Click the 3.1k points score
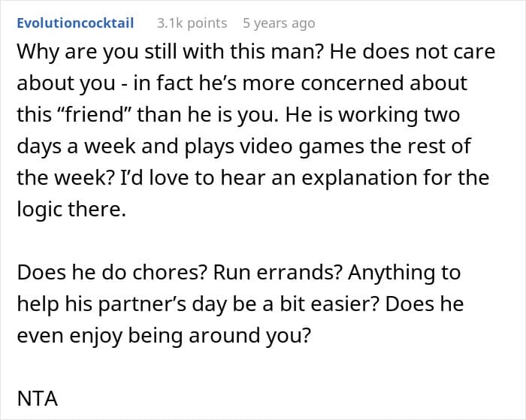This screenshot has width=526, height=420. tap(192, 23)
